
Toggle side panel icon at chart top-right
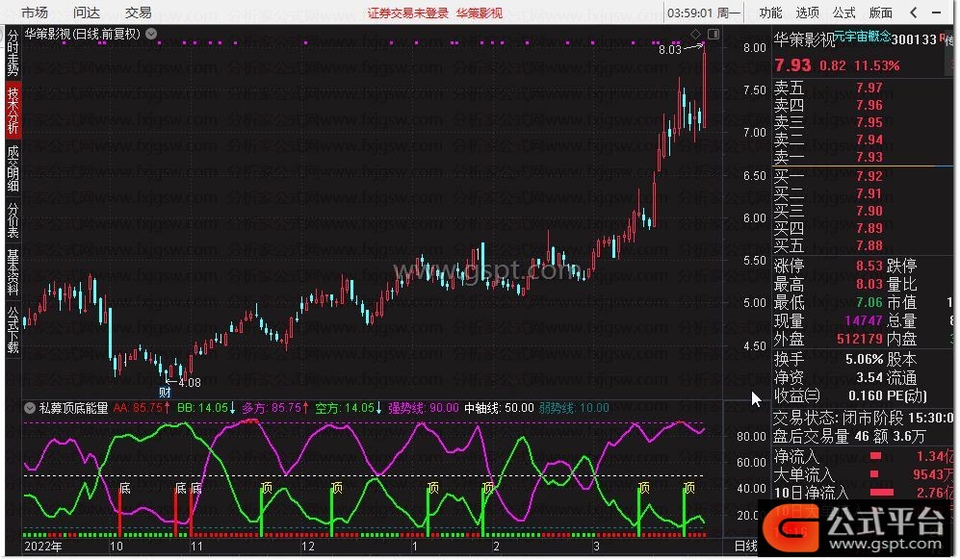click(x=714, y=34)
